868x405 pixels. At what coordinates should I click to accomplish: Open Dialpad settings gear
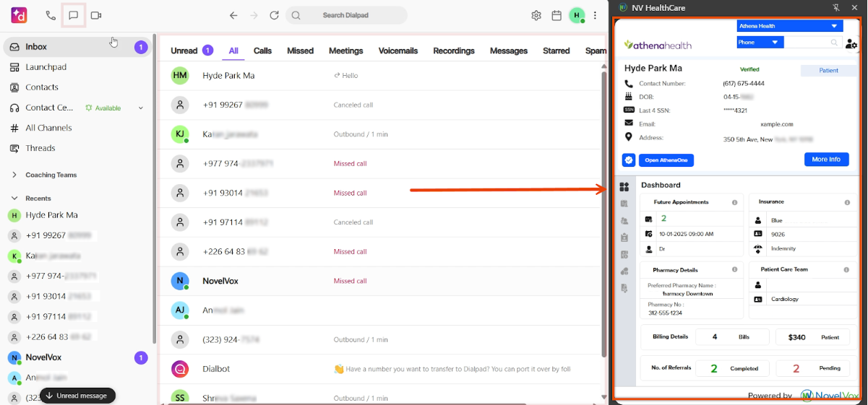[536, 15]
